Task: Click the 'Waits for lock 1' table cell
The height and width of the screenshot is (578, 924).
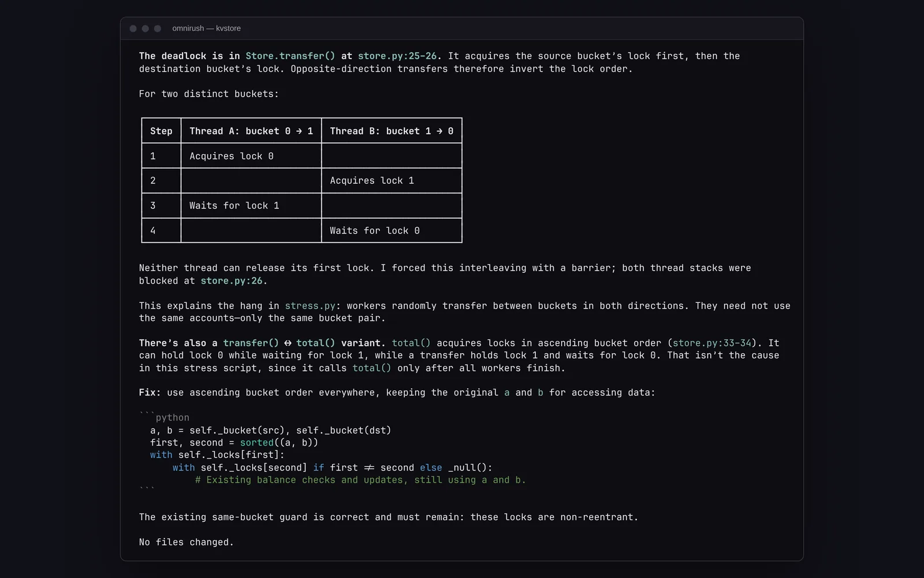Action: 251,206
